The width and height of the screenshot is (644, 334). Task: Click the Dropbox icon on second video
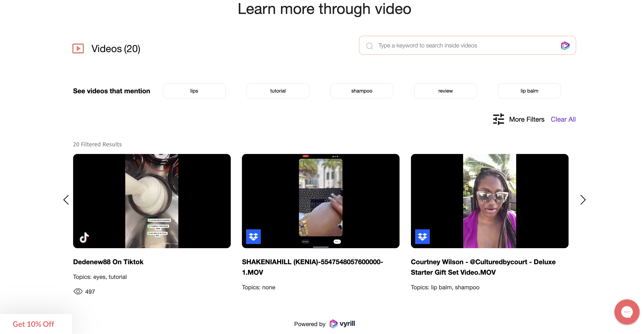click(x=253, y=236)
